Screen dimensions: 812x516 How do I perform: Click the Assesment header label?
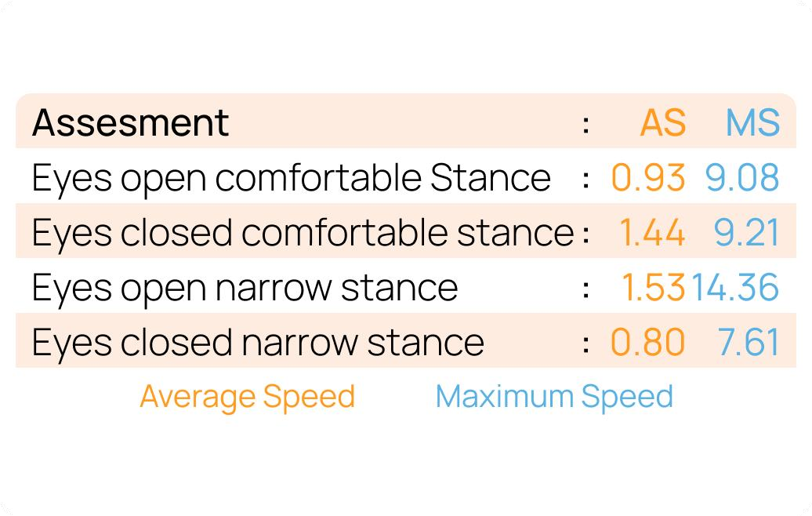coord(130,123)
